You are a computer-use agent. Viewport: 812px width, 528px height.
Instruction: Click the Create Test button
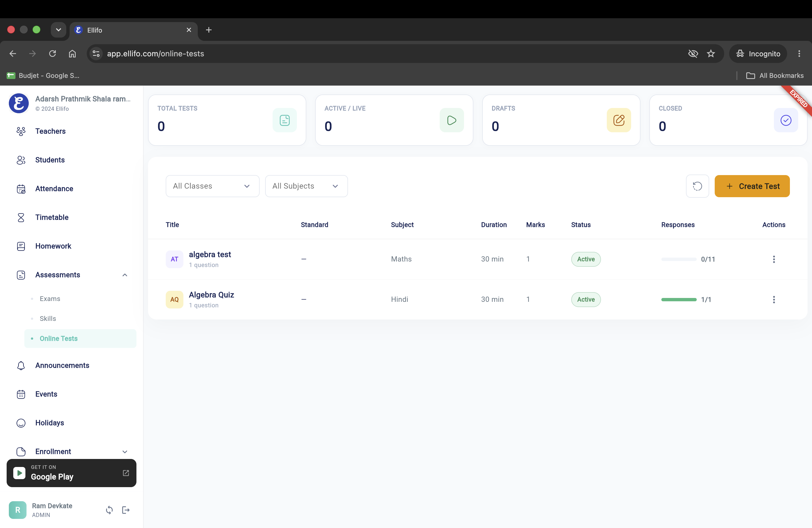[x=752, y=186]
